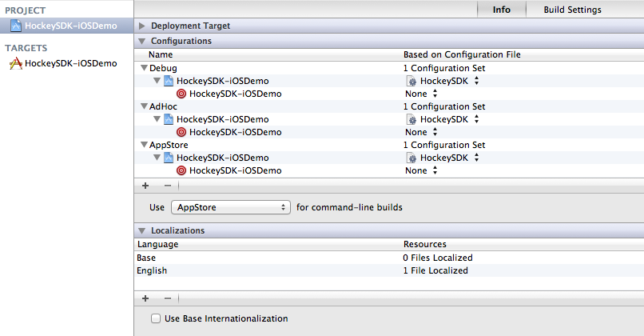Open the None popup for AdHoc target
644x336 pixels.
pos(421,132)
